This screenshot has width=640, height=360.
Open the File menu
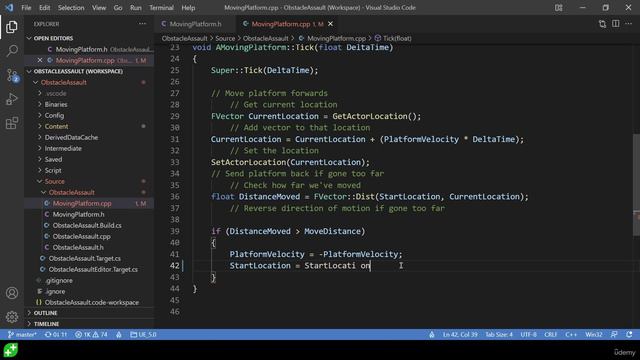(26, 8)
